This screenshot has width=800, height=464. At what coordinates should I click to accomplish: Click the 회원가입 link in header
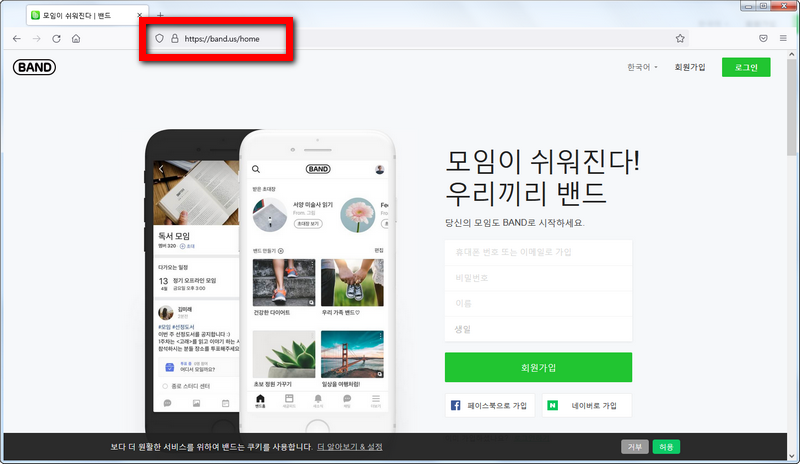click(690, 67)
